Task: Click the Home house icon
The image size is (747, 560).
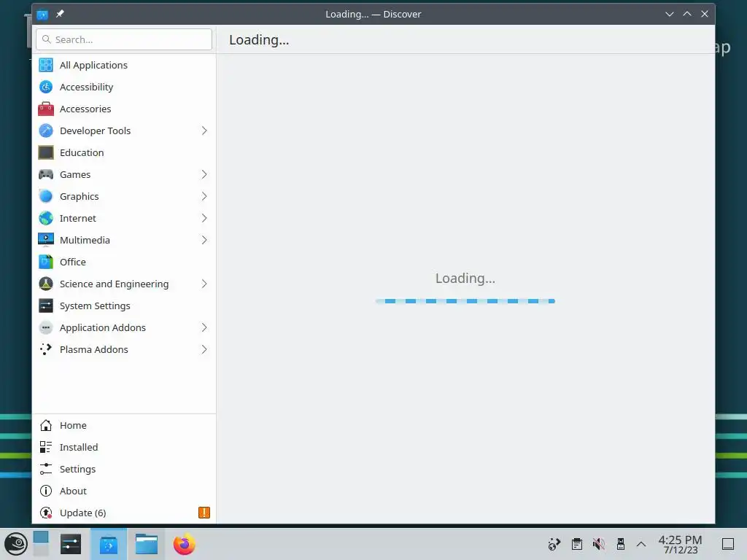Action: (x=46, y=425)
